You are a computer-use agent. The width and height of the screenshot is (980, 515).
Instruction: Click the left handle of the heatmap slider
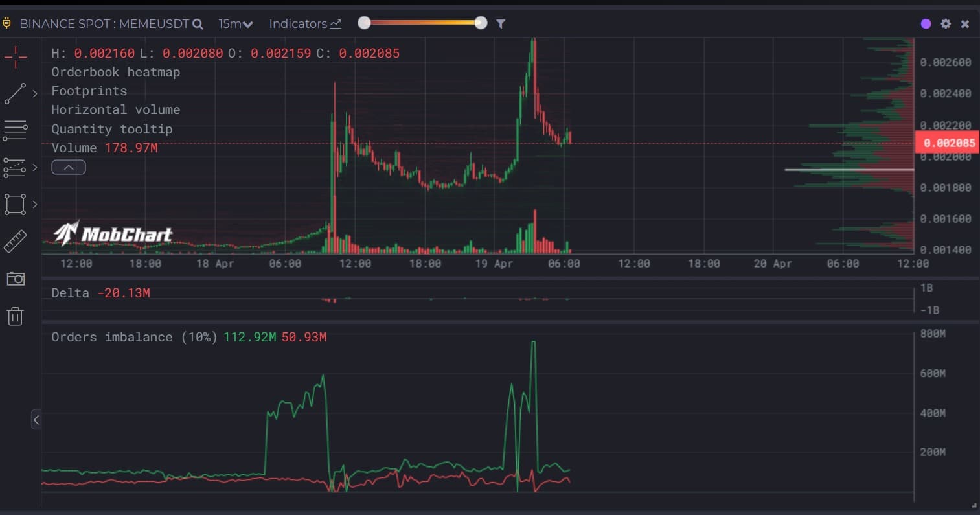[365, 23]
